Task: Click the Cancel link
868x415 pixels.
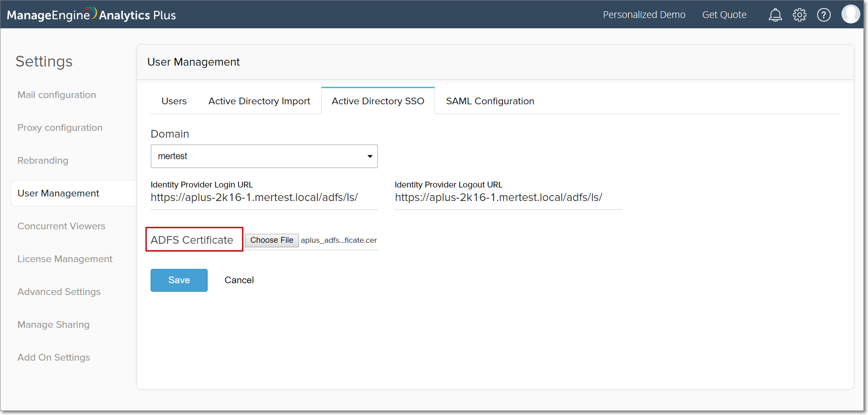Action: [x=239, y=280]
